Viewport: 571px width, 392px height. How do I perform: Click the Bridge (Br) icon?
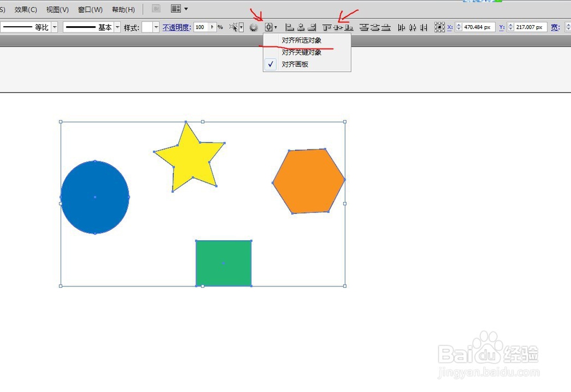156,9
